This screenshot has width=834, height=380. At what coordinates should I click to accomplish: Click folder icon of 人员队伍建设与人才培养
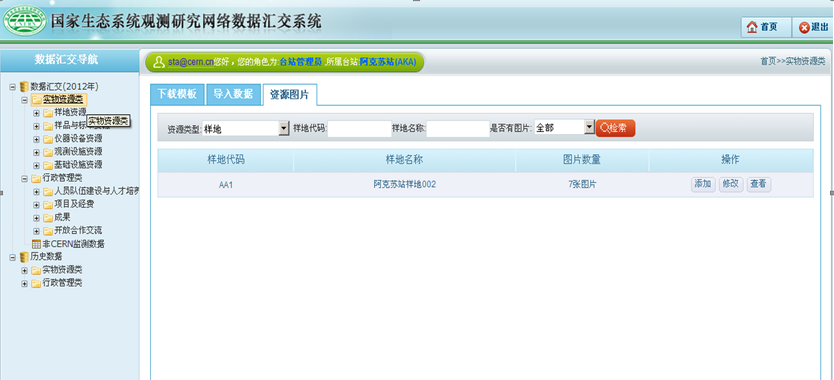48,192
